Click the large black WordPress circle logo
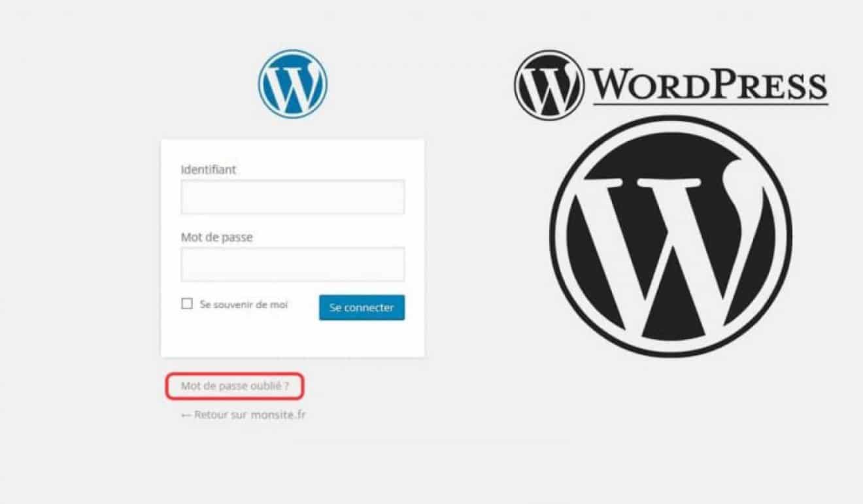The image size is (863, 504). click(671, 236)
